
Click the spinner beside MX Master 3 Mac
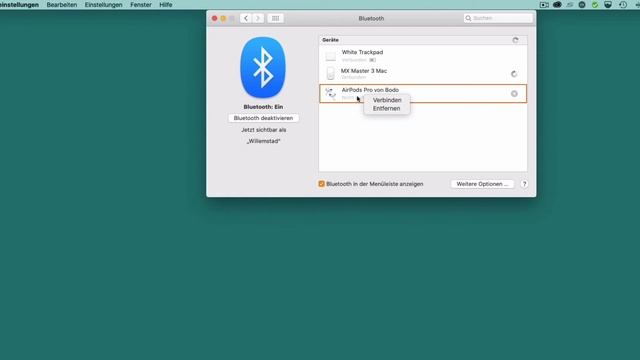(x=514, y=74)
